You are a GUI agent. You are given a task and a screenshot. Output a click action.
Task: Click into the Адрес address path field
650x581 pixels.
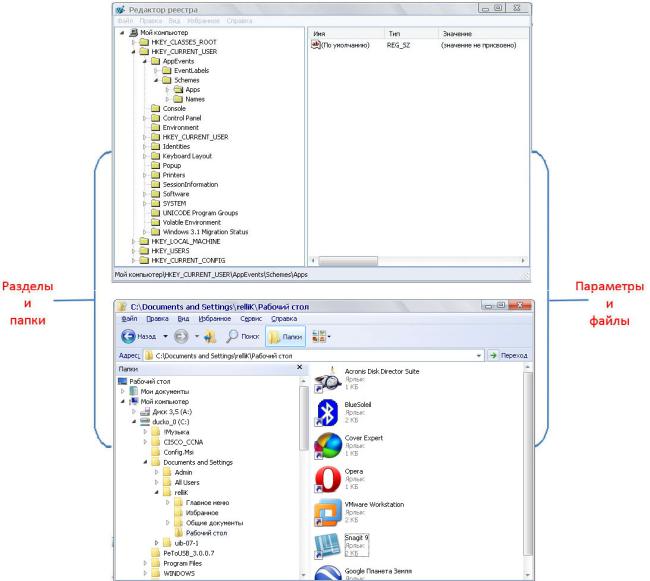tap(314, 356)
